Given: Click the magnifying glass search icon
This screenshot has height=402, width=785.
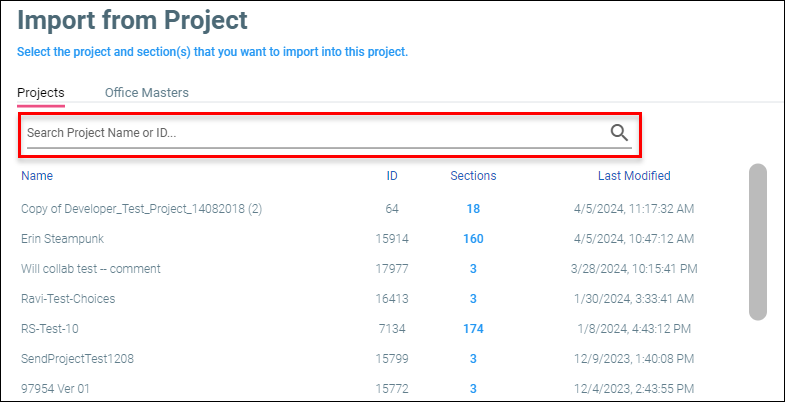Looking at the screenshot, I should 619,133.
